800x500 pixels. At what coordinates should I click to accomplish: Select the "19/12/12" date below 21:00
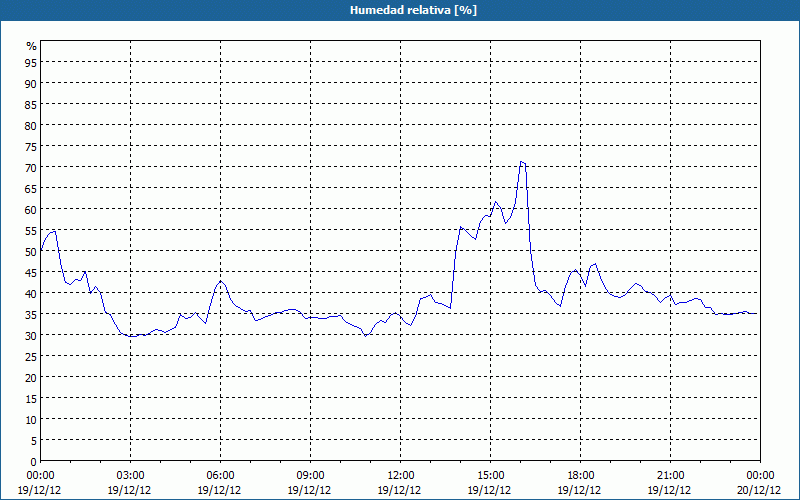point(669,490)
